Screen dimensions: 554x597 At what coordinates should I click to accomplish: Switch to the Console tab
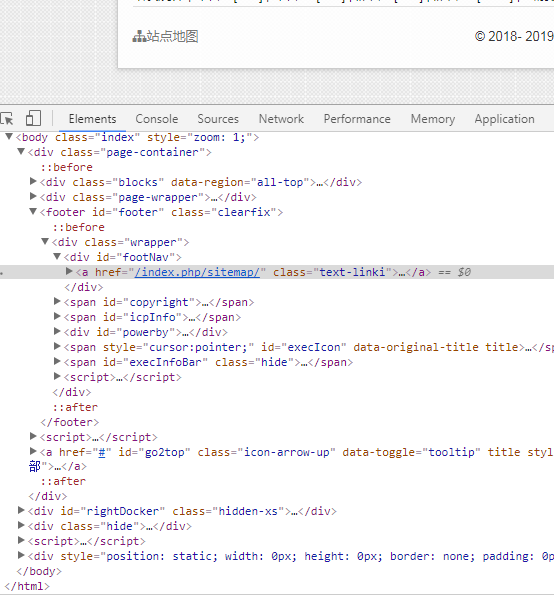point(156,119)
